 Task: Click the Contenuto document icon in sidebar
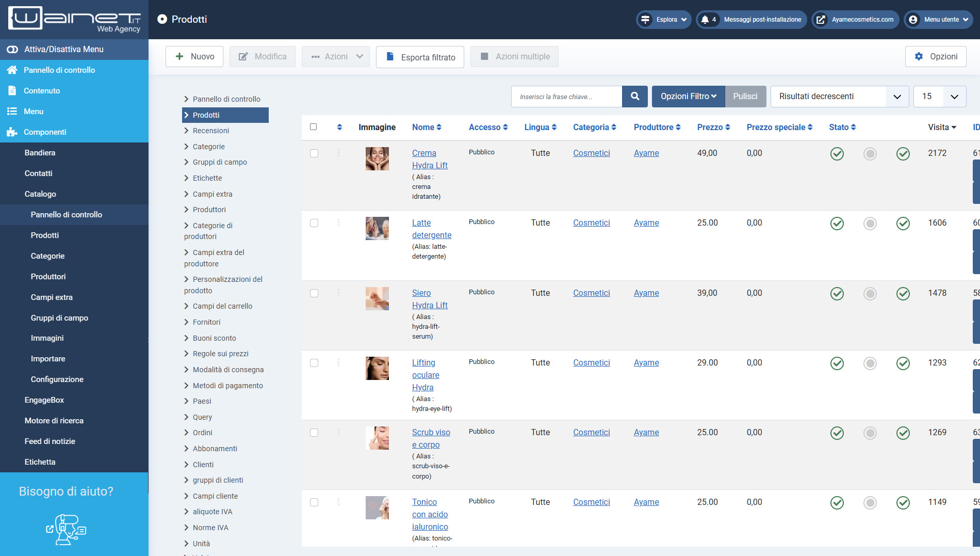click(12, 90)
